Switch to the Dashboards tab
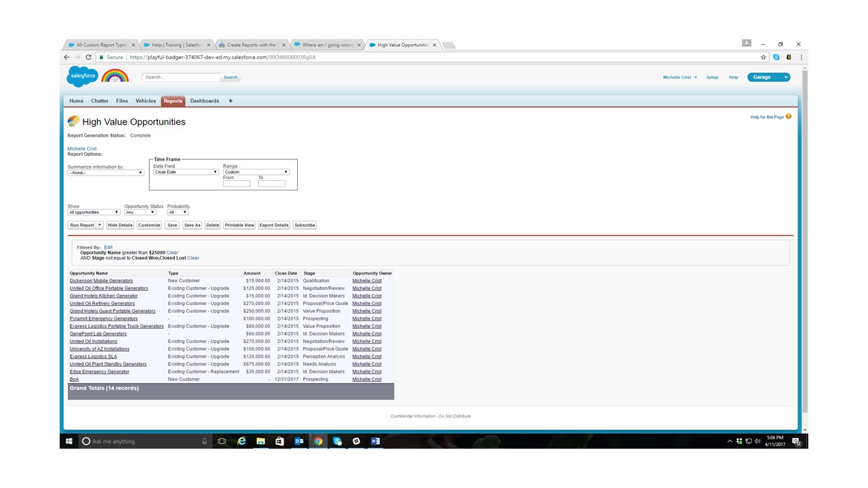Image resolution: width=868 pixels, height=488 pixels. tap(205, 101)
